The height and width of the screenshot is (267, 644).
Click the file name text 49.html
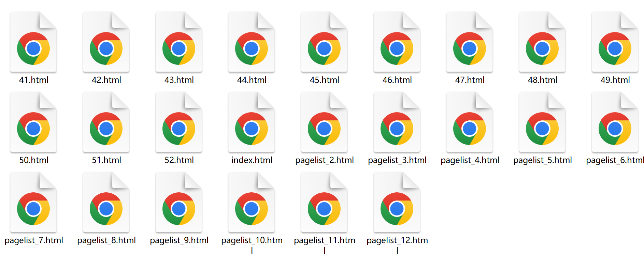pyautogui.click(x=615, y=80)
